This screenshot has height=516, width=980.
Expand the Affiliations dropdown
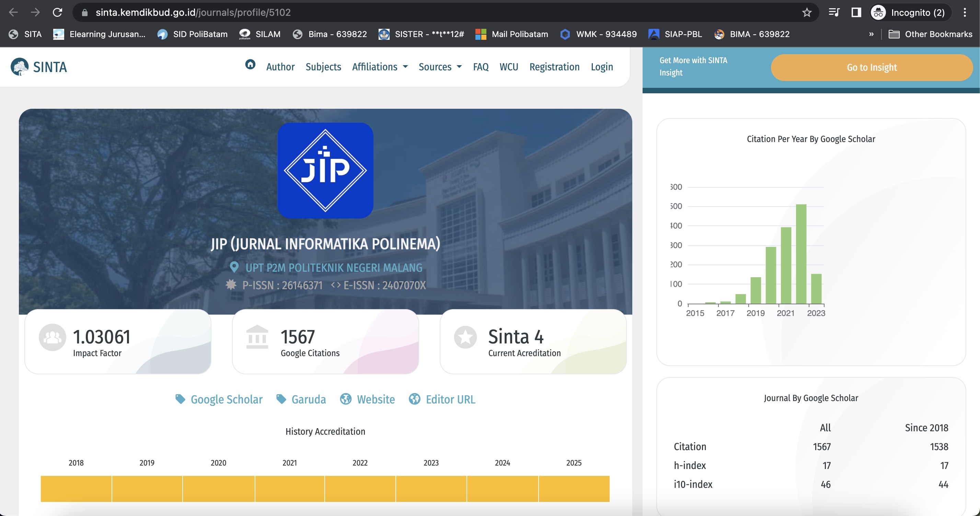pos(380,67)
